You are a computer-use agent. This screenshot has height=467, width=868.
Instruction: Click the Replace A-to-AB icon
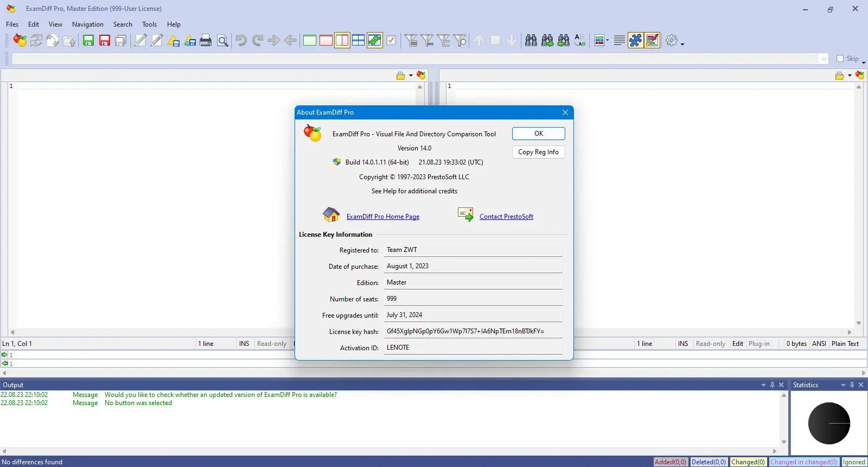click(580, 40)
